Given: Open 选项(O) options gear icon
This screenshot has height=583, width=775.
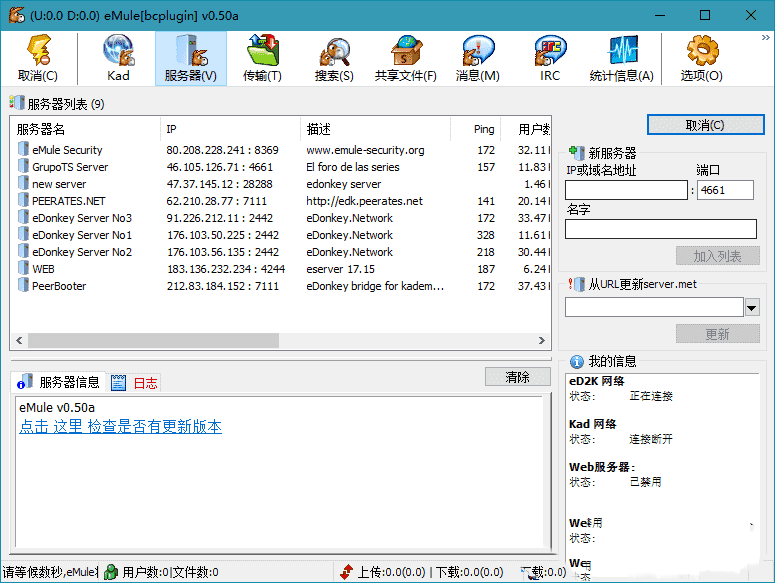Looking at the screenshot, I should tap(701, 57).
